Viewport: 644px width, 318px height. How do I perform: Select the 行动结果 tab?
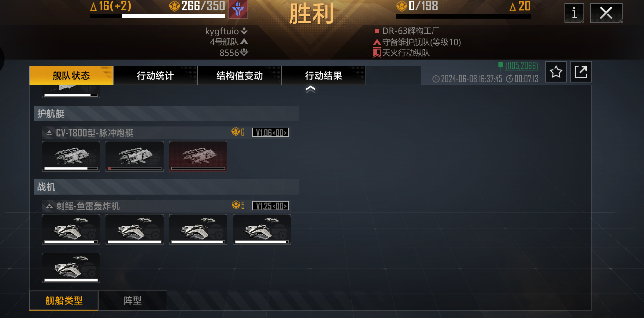tap(324, 75)
